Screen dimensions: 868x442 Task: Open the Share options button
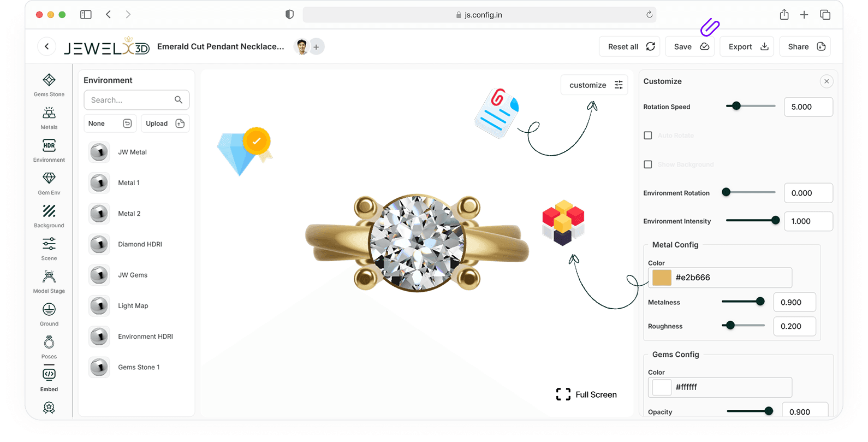(806, 47)
